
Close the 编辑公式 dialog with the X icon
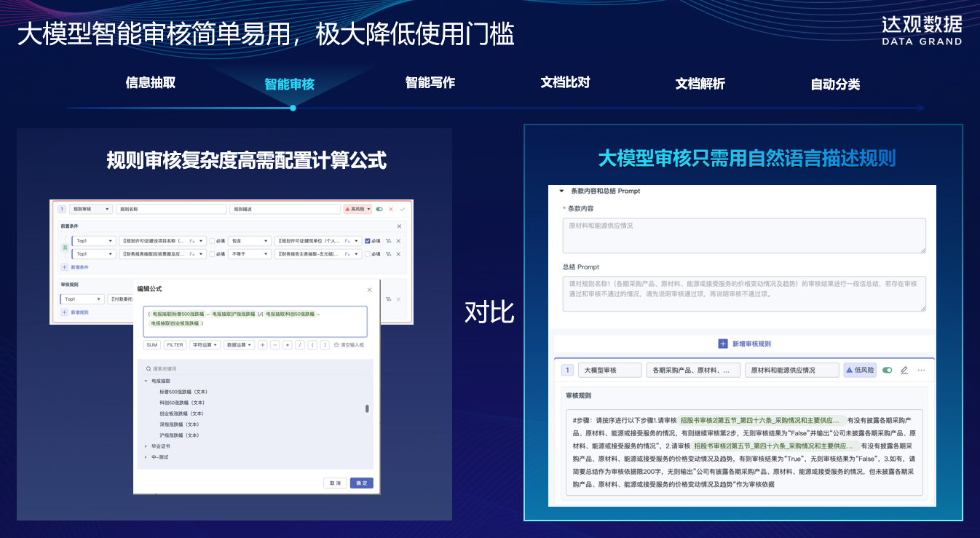click(369, 289)
